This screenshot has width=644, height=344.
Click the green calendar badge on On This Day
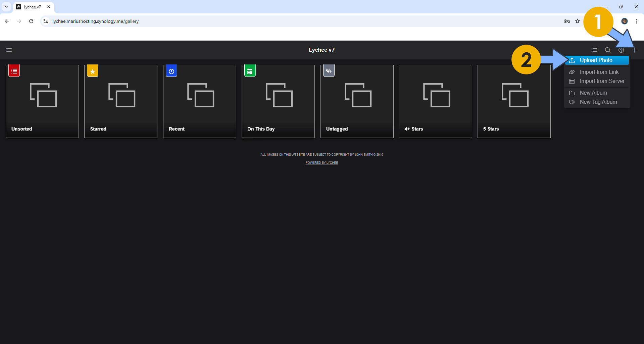click(250, 70)
